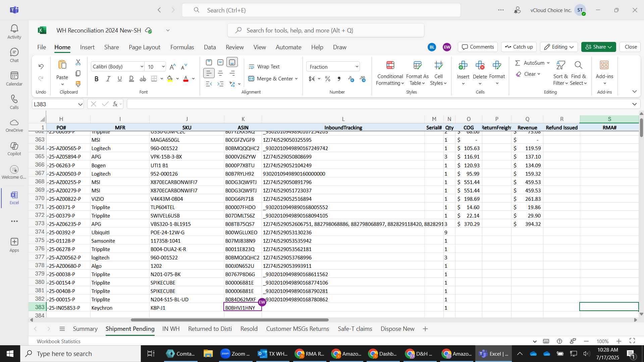This screenshot has height=362, width=644.
Task: Expand the AutoSum dropdown arrow
Action: click(548, 63)
